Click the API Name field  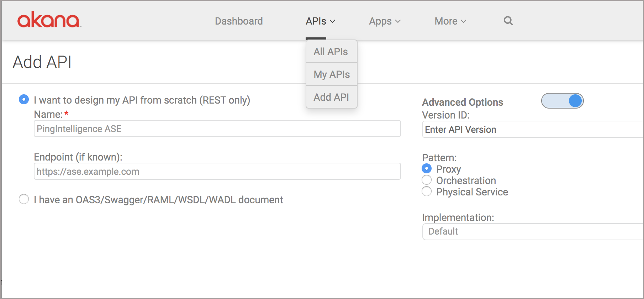click(217, 128)
